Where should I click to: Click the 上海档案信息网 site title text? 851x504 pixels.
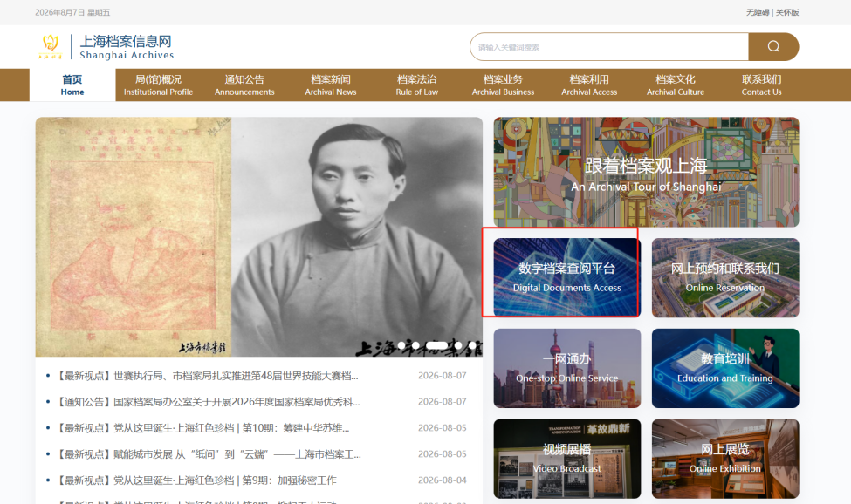click(x=126, y=41)
